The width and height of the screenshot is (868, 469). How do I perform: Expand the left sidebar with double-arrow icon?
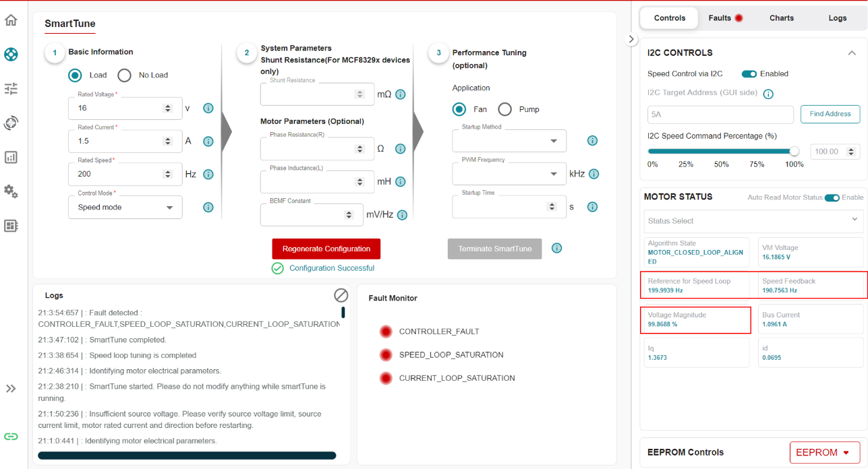(x=11, y=388)
